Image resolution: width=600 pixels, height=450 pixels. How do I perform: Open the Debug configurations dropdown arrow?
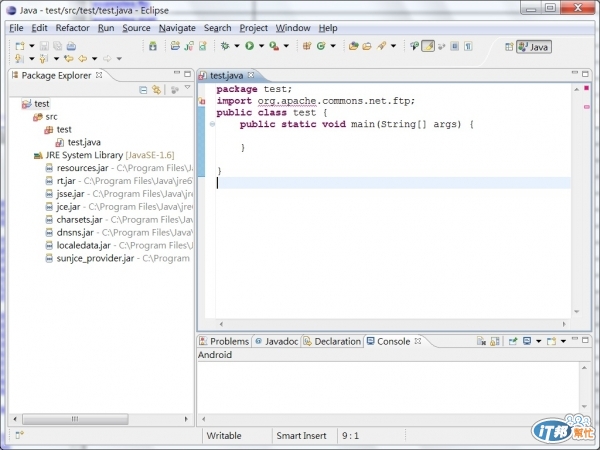(x=237, y=46)
